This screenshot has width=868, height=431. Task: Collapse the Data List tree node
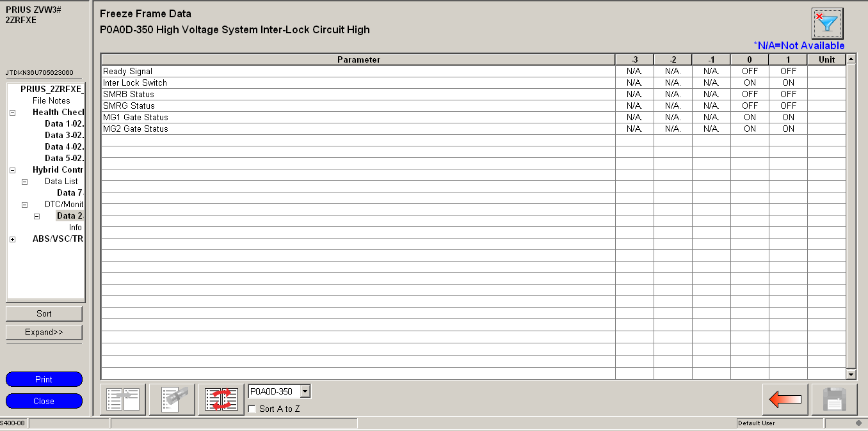coord(25,182)
